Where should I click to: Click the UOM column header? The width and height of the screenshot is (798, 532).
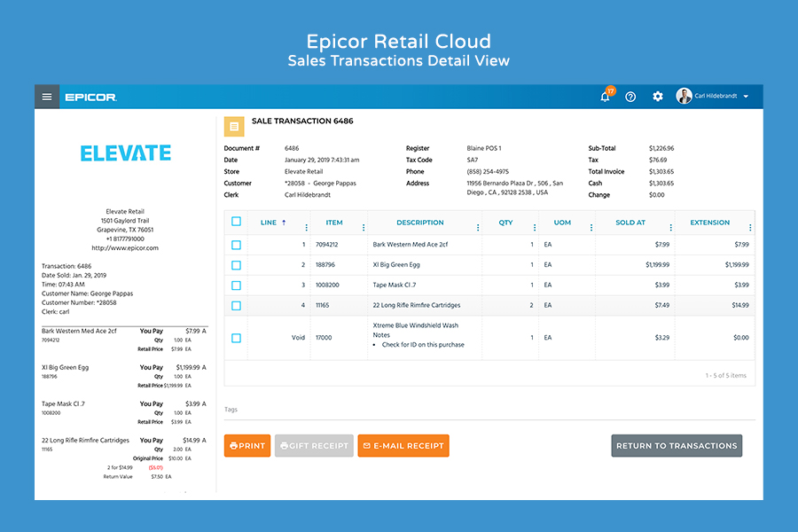tap(562, 223)
